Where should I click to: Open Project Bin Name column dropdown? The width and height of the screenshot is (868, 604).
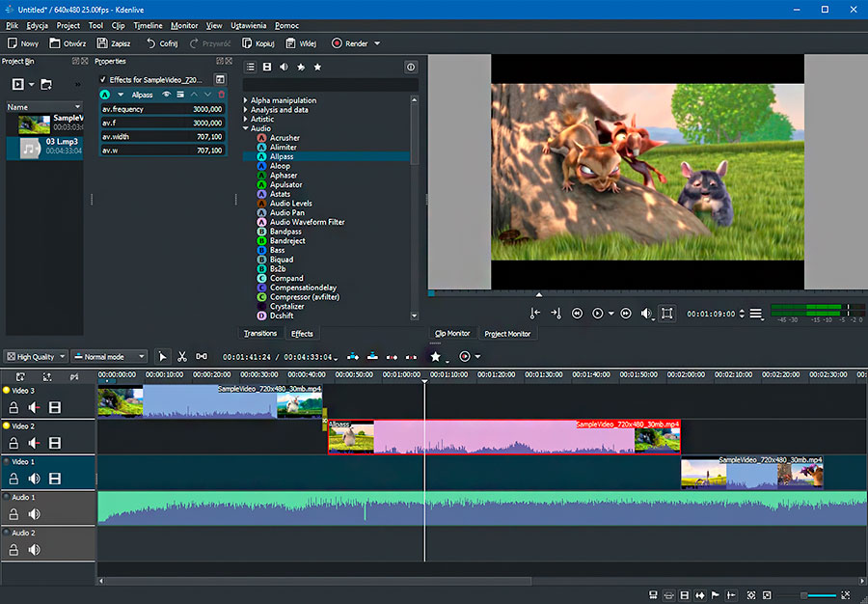[77, 107]
